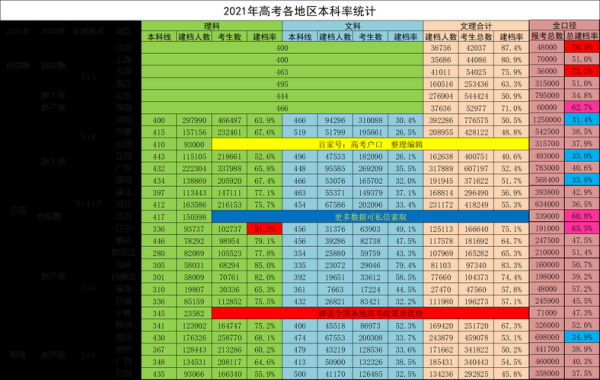
Task: Select the 理科 group header
Action: 212,26
